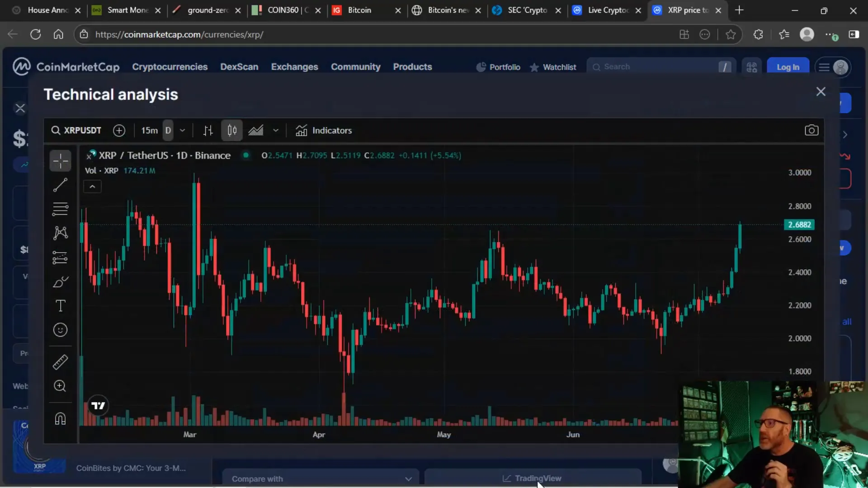Collapse the chart legend arrow

tap(92, 187)
